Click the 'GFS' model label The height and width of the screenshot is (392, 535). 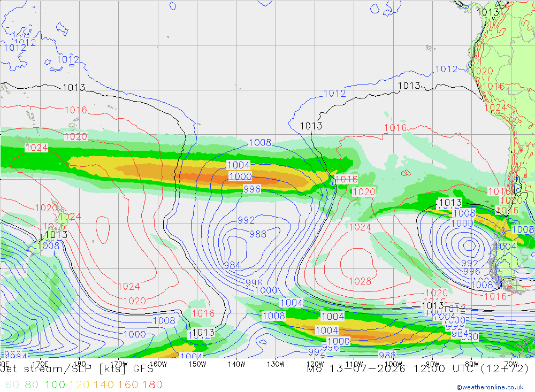pos(143,369)
